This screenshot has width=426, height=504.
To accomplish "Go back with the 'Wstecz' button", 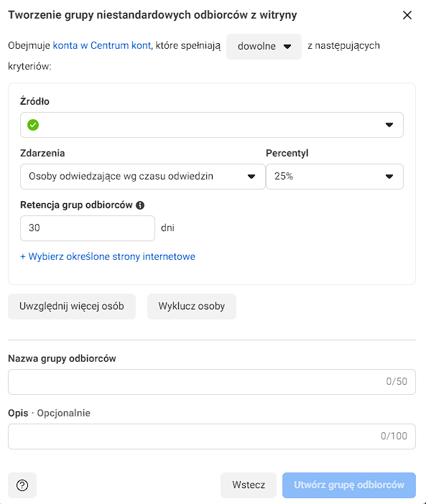I will (249, 485).
